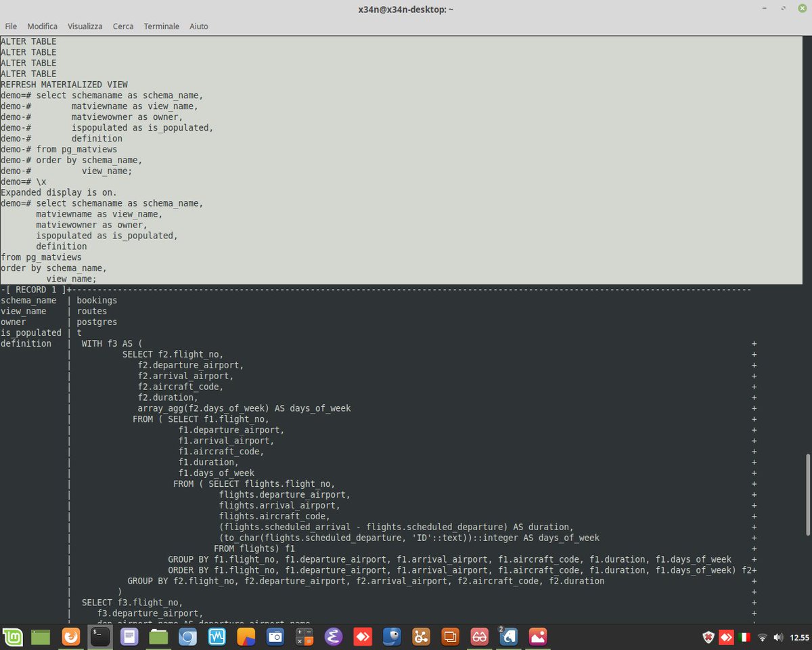Open the green file manager icon
The height and width of the screenshot is (650, 812).
(158, 636)
